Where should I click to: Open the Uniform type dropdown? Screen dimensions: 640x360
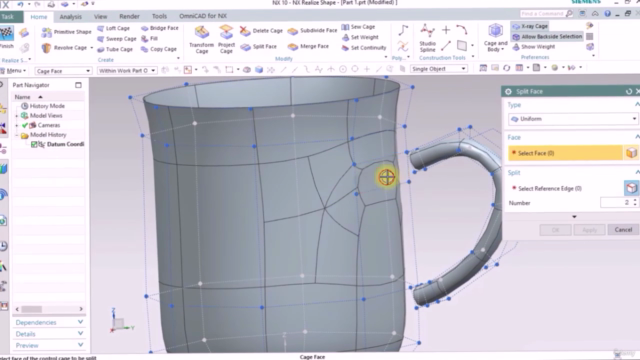coord(573,119)
